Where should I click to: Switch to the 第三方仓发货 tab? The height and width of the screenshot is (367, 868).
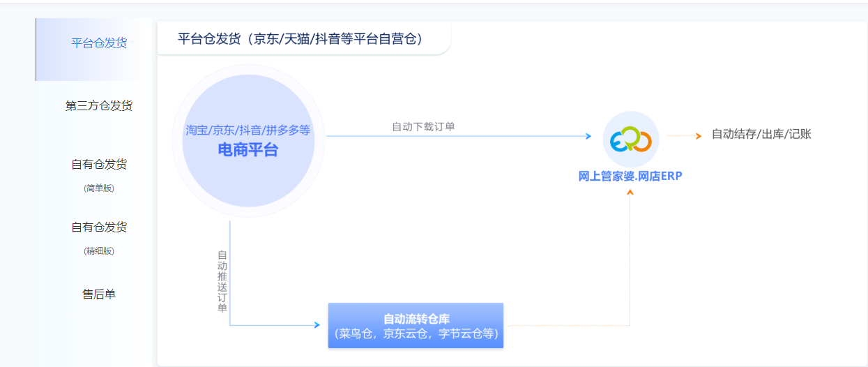(x=98, y=106)
